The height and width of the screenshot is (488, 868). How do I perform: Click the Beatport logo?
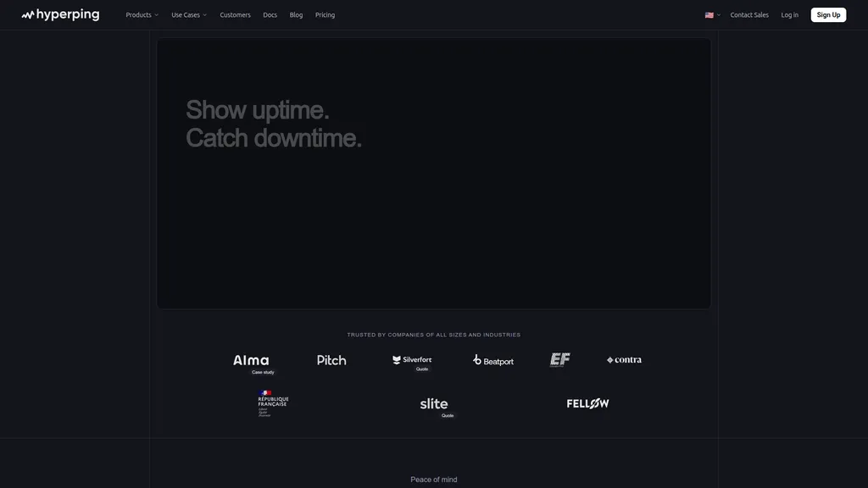[x=493, y=360]
